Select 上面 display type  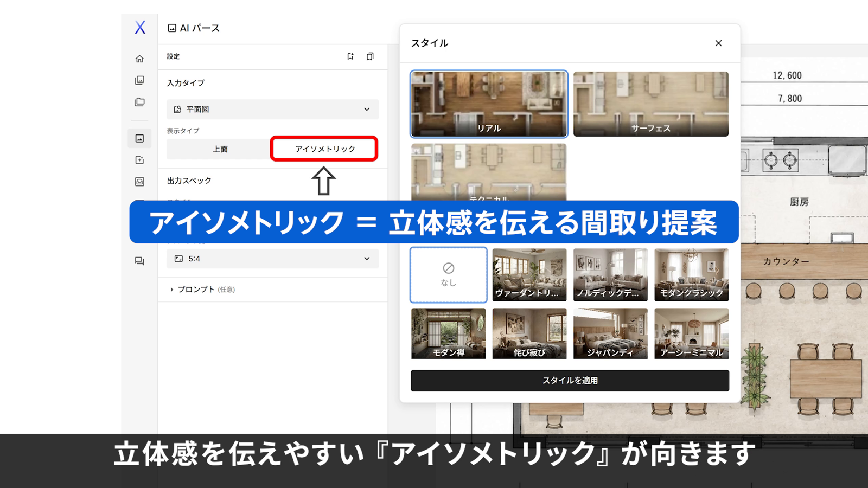[x=220, y=149]
